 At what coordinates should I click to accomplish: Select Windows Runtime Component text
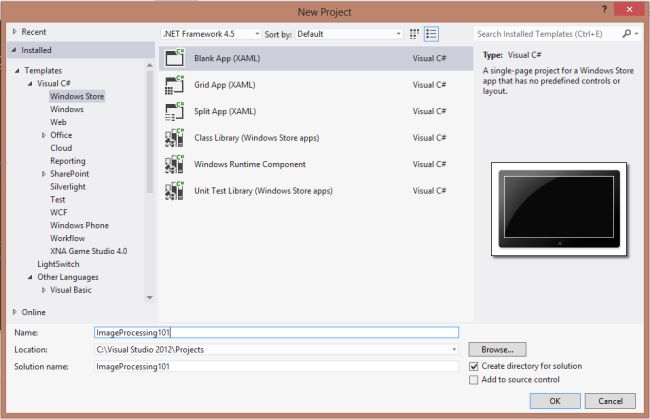coord(250,164)
